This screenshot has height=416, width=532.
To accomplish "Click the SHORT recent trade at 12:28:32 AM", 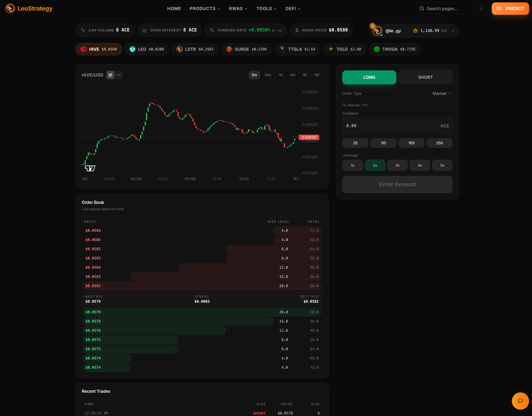I will click(x=202, y=413).
